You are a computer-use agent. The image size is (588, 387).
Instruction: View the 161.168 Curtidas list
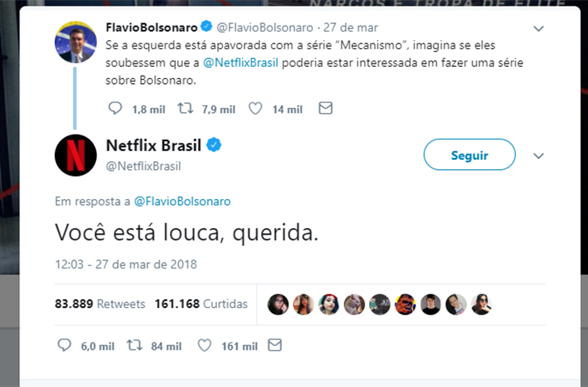click(x=201, y=304)
